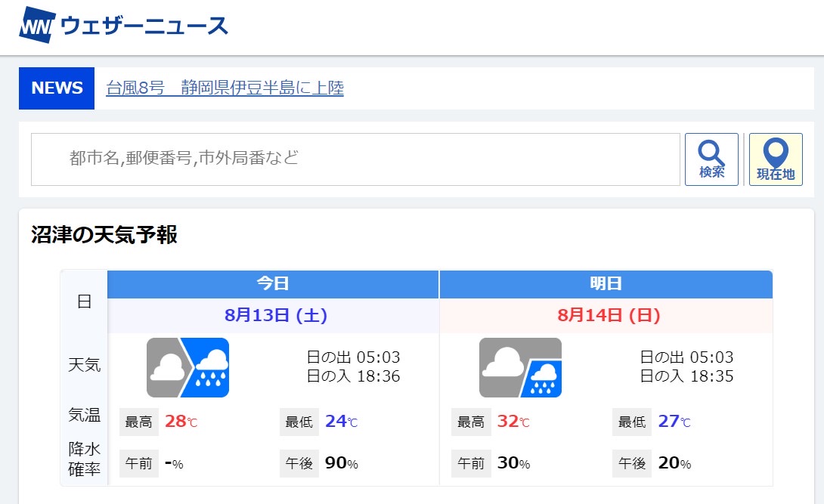Screen dimensions: 824x504
Task: Click the Weathernews logo
Action: click(x=123, y=25)
